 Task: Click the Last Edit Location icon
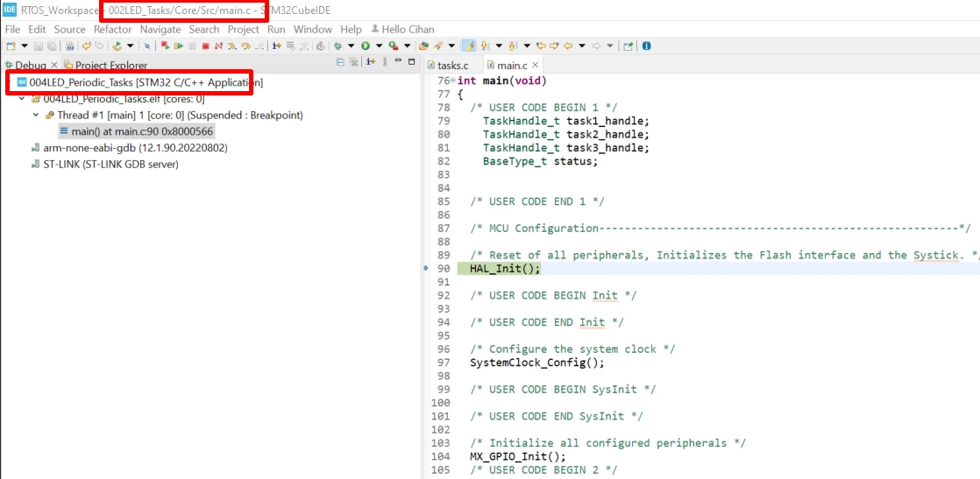coord(541,46)
